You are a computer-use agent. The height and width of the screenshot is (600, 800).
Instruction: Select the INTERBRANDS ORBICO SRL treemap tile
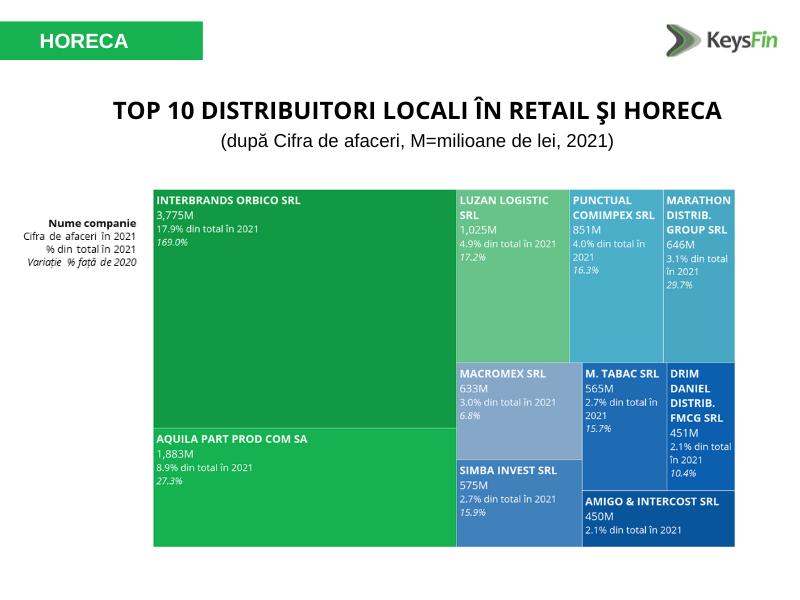[x=305, y=309]
